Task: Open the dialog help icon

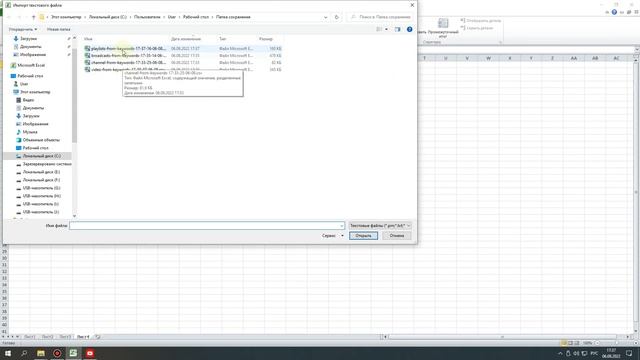Action: click(x=409, y=29)
